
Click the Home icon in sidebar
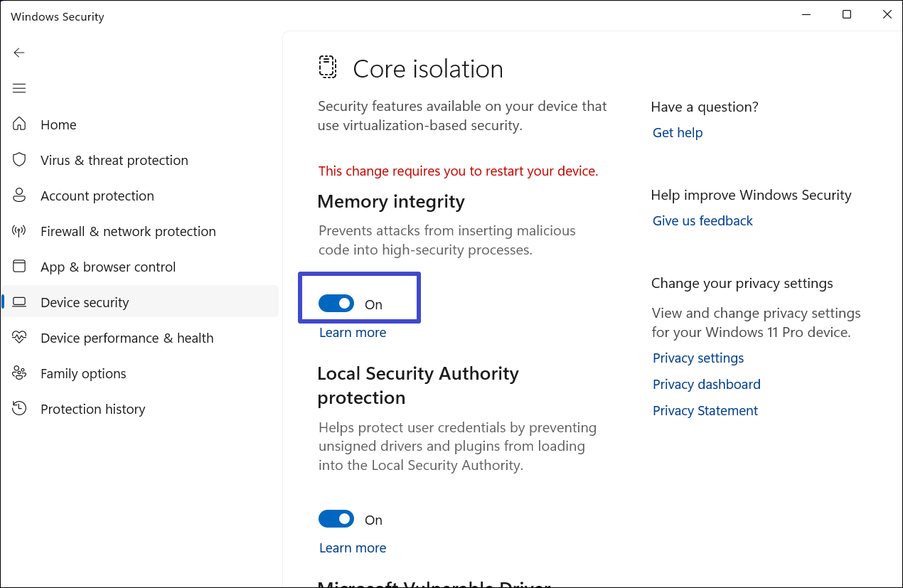pyautogui.click(x=19, y=124)
